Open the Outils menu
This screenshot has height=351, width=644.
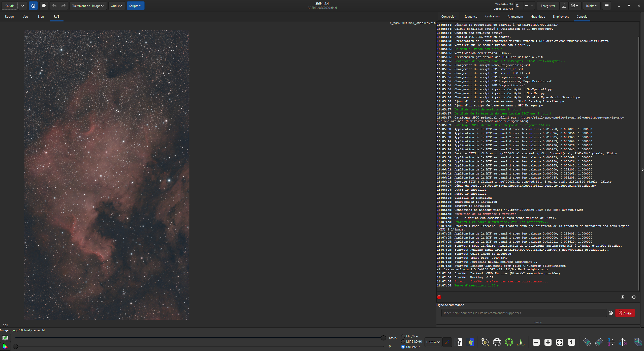116,6
